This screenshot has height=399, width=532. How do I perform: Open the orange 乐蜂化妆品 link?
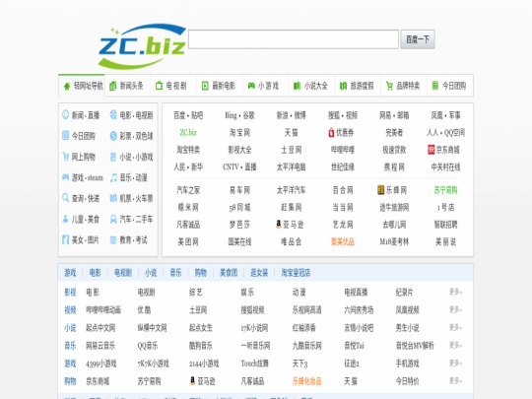[307, 381]
